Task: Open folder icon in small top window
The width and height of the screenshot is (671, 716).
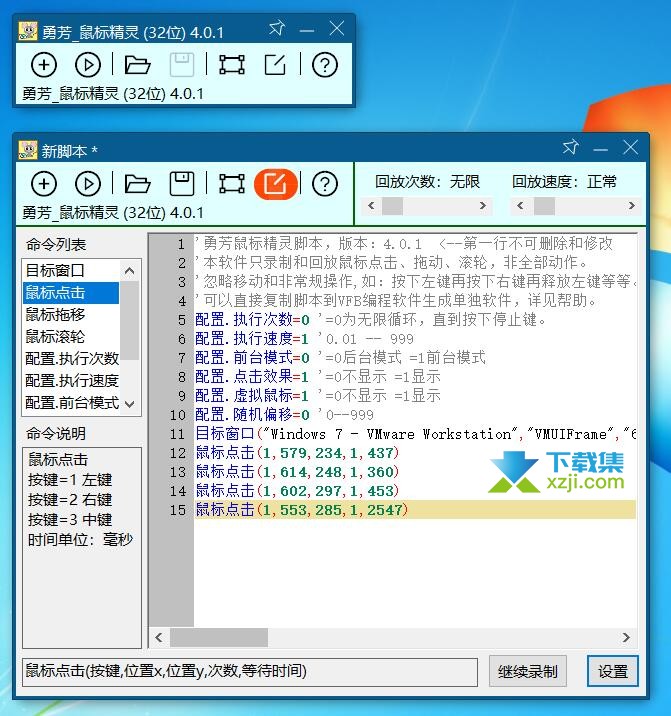Action: tap(137, 64)
